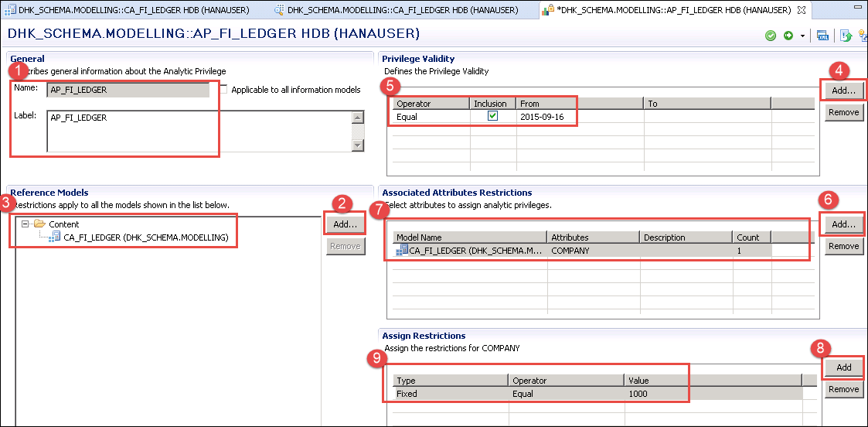Collapse the Content tree node
The height and width of the screenshot is (427, 868).
pos(26,224)
